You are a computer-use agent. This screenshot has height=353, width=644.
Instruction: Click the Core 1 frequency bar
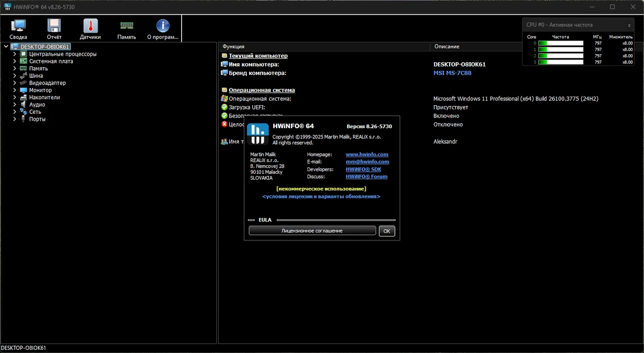pos(560,49)
